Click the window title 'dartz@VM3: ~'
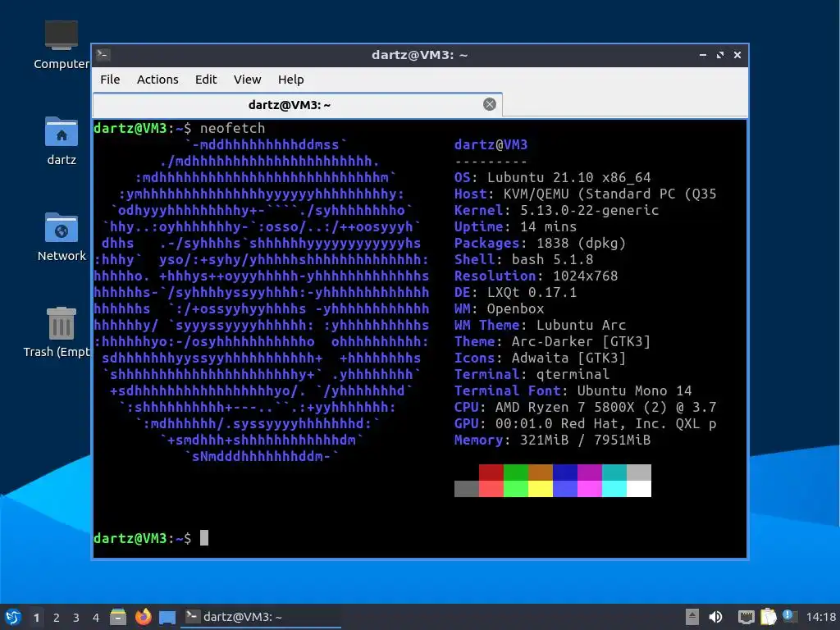The width and height of the screenshot is (840, 630). 419,55
